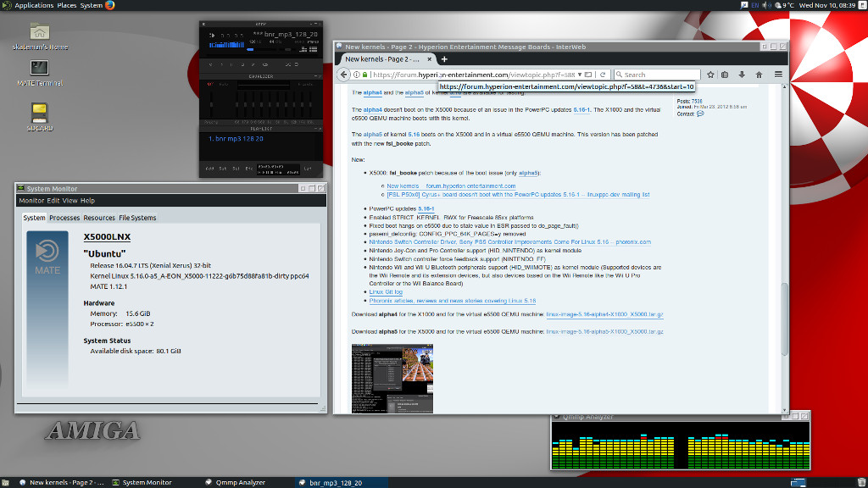The image size is (868, 488).
Task: Click Firefox Search input field
Action: coord(657,75)
